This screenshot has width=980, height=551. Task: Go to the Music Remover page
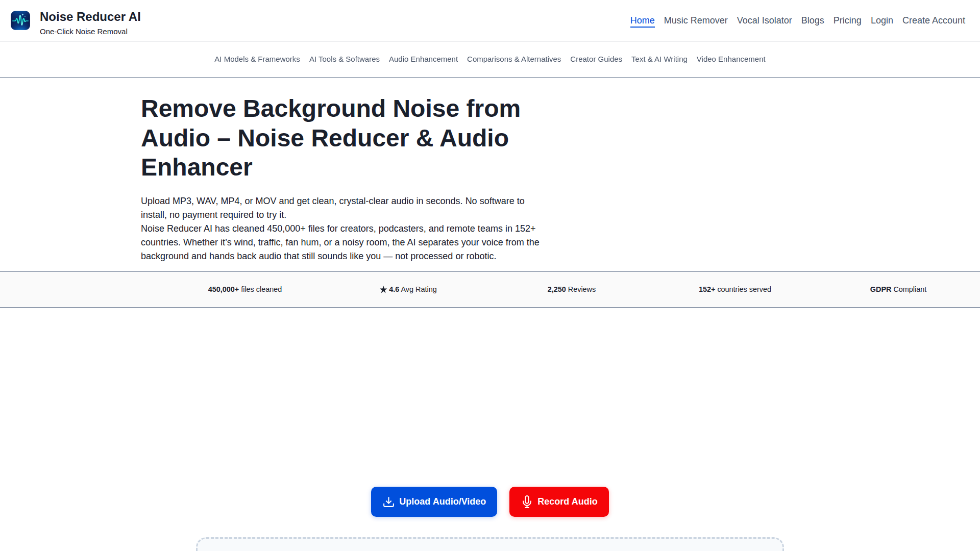[696, 20]
